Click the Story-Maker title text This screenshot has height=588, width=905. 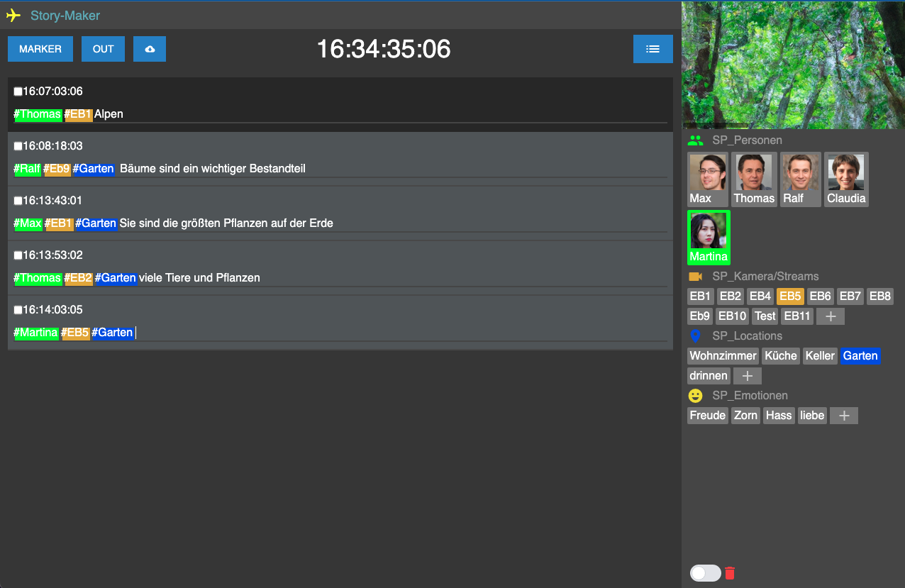coord(65,15)
